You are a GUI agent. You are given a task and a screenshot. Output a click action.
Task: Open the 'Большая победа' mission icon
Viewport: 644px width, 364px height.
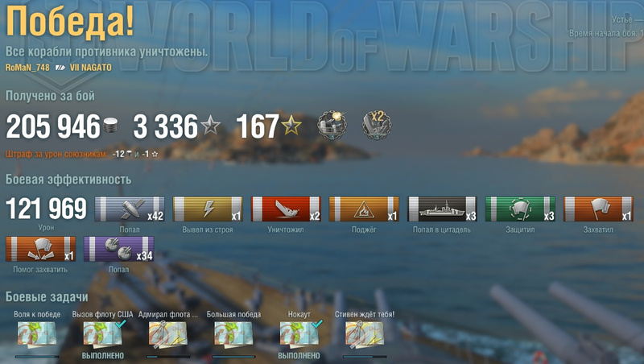tap(233, 333)
